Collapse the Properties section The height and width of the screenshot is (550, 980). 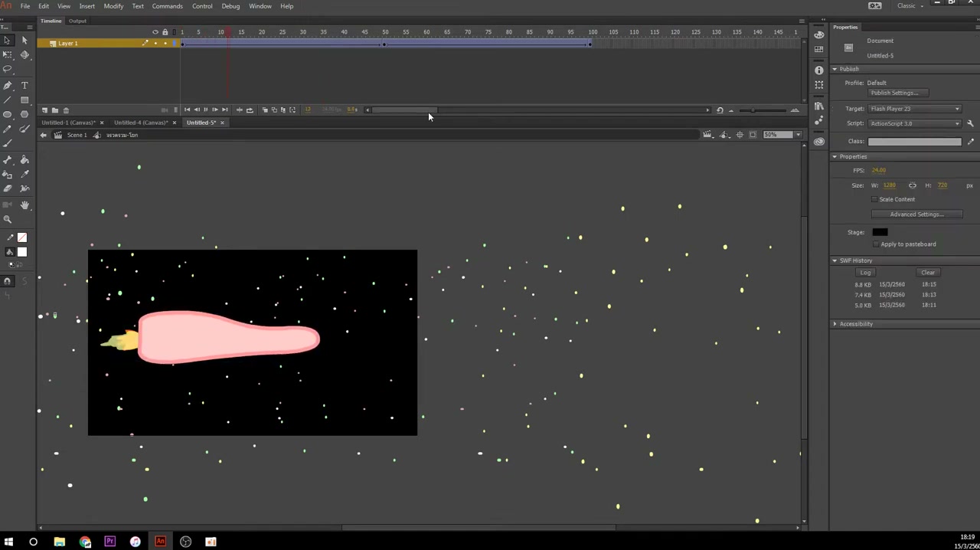[835, 156]
